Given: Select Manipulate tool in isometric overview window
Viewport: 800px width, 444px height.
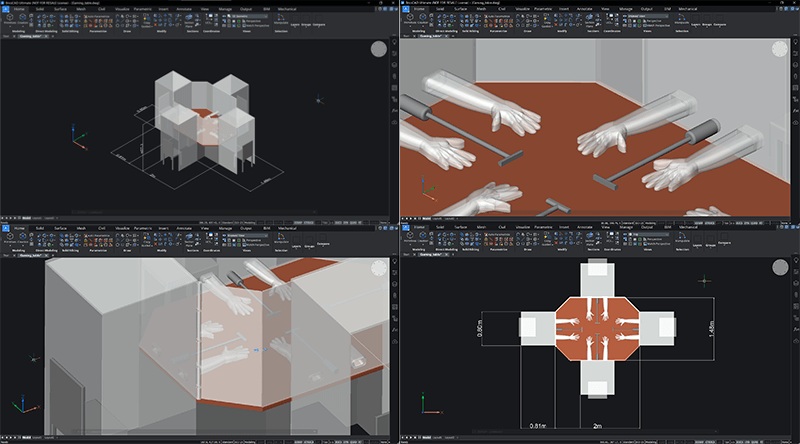Looking at the screenshot, I should pos(281,19).
